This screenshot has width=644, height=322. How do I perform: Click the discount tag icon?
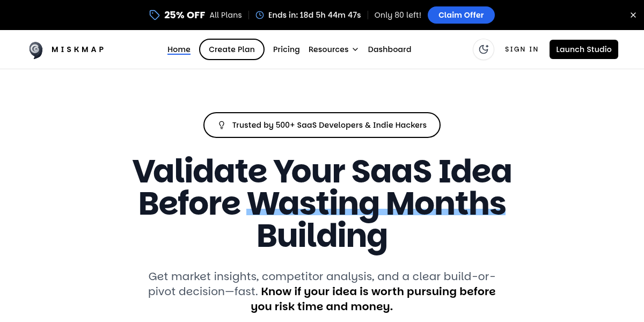tap(155, 15)
